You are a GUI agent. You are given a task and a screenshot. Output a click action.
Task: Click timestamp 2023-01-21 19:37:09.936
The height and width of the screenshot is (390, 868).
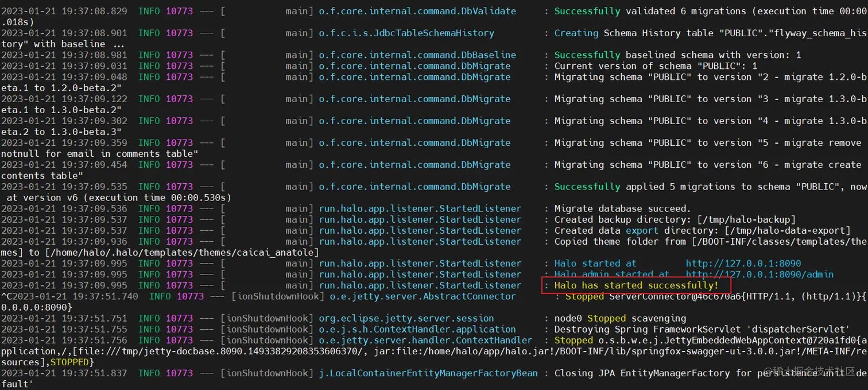coord(64,241)
